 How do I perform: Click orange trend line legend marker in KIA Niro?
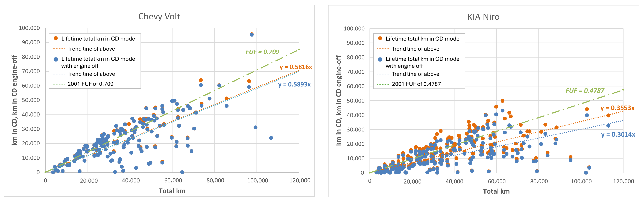[383, 49]
